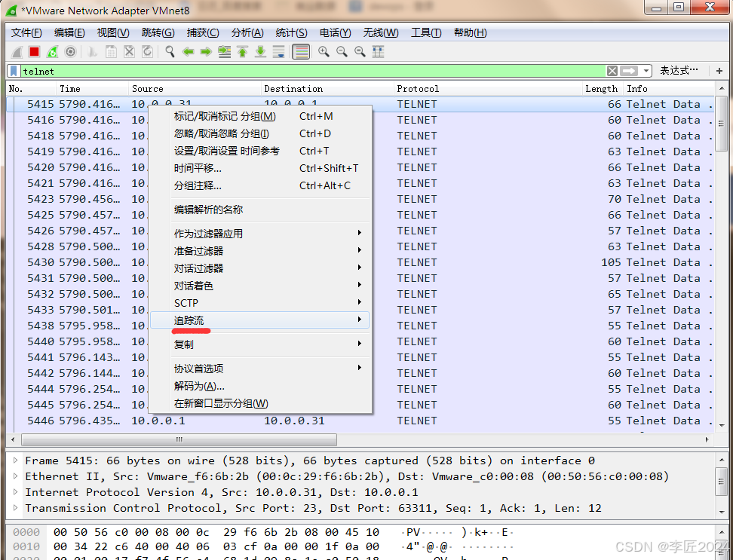
Task: Expand SCTP submenu
Action: tap(260, 303)
